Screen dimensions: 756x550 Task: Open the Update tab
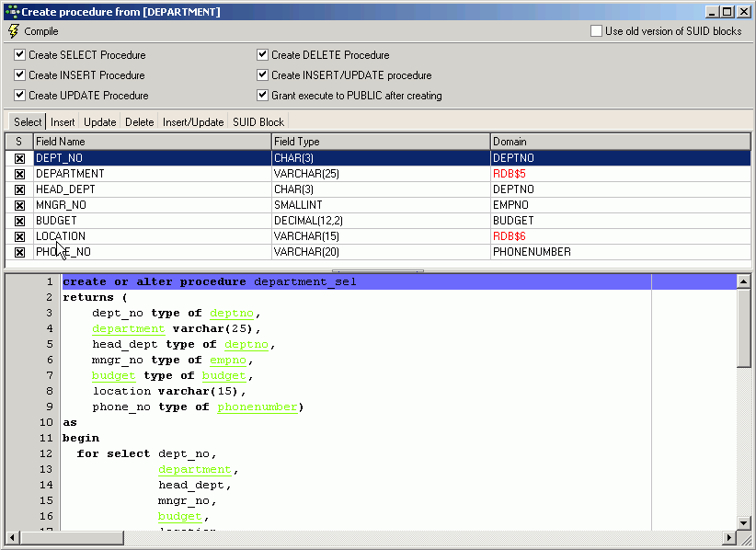(x=100, y=122)
